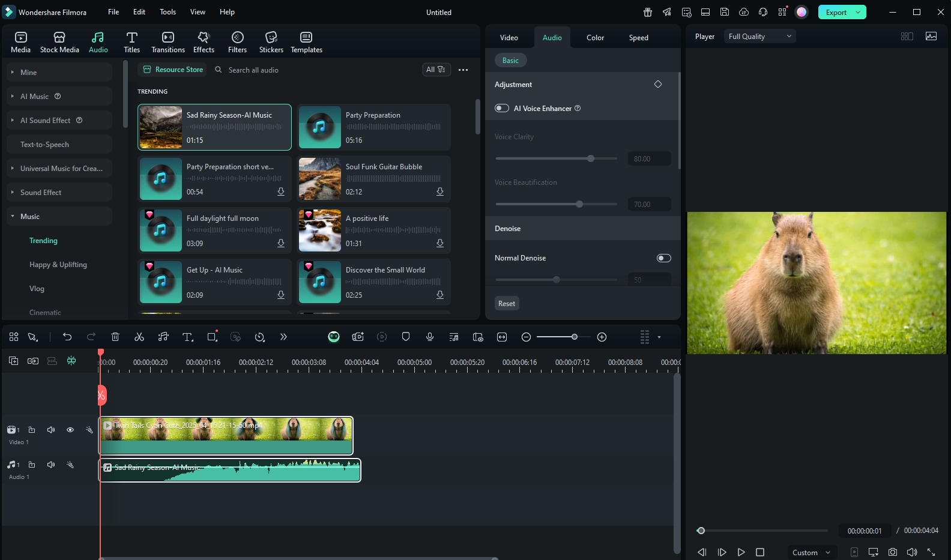Image resolution: width=951 pixels, height=560 pixels.
Task: Select the Basic audio sub-tab
Action: (x=510, y=60)
